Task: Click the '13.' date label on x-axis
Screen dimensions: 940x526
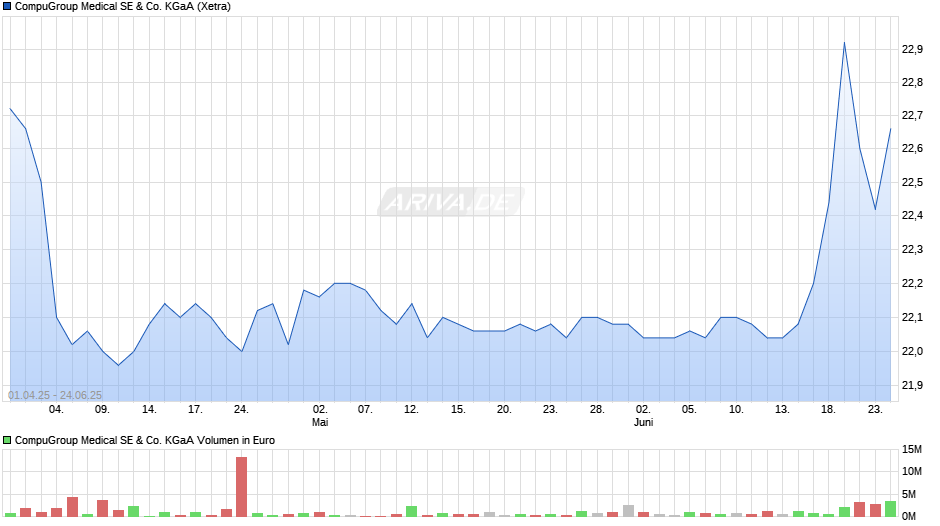Action: pyautogui.click(x=782, y=410)
